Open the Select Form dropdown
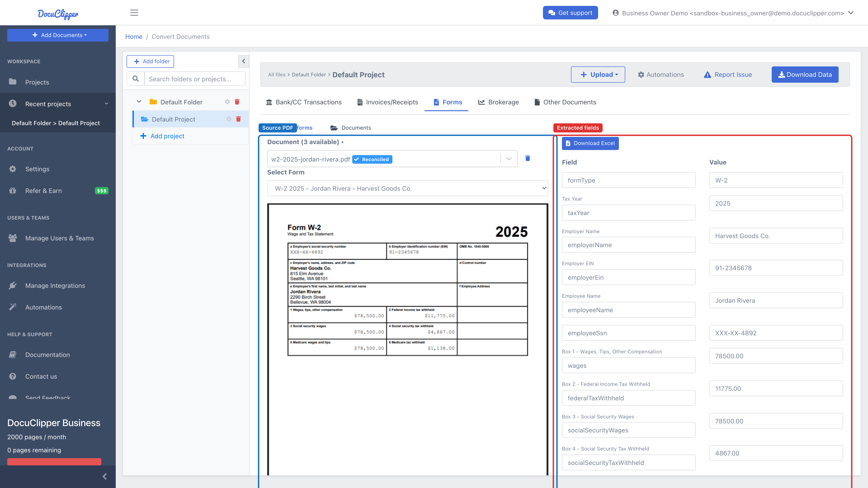This screenshot has width=868, height=488. coord(408,188)
